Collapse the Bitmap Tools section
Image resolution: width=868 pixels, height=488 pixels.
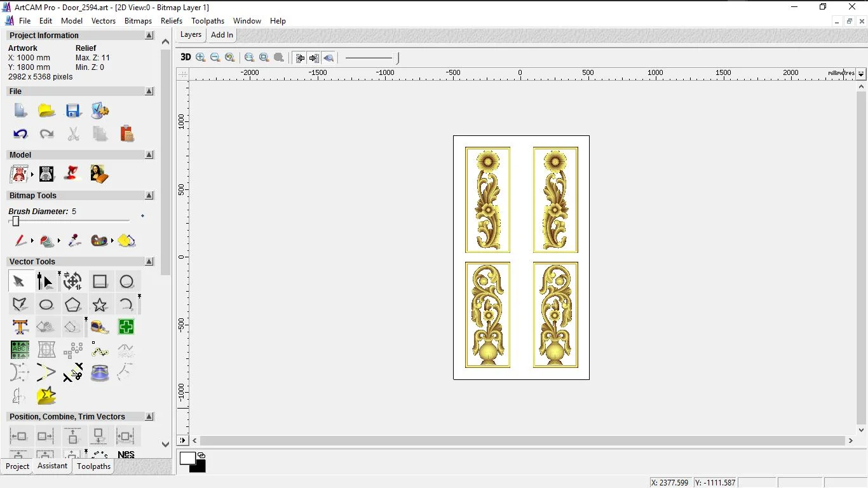pyautogui.click(x=149, y=196)
